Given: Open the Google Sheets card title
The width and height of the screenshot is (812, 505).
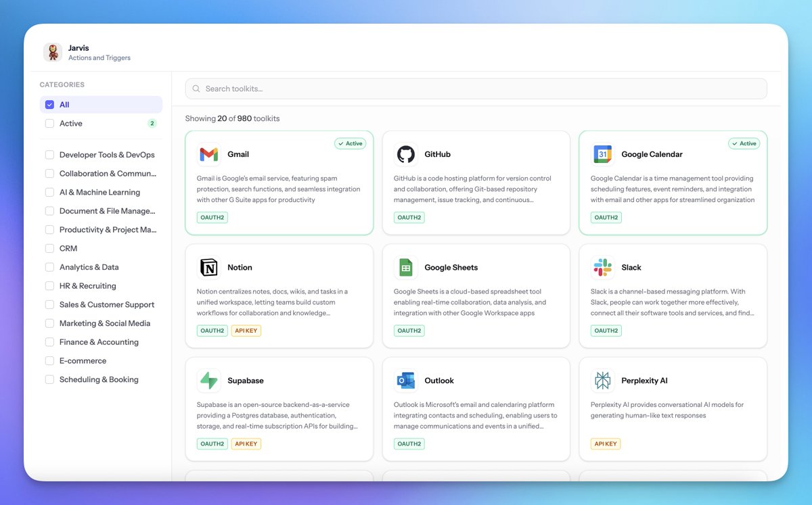Looking at the screenshot, I should point(451,268).
